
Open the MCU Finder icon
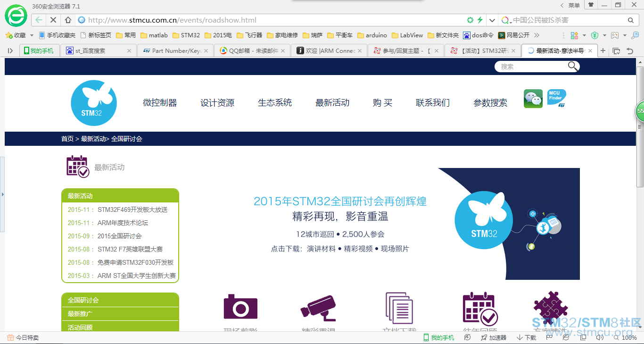[556, 98]
